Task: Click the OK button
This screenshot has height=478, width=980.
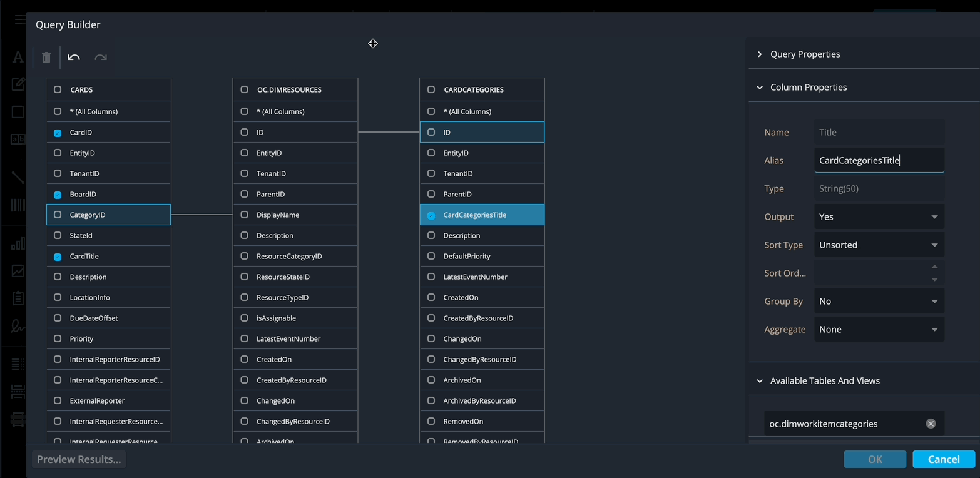Action: click(x=875, y=459)
